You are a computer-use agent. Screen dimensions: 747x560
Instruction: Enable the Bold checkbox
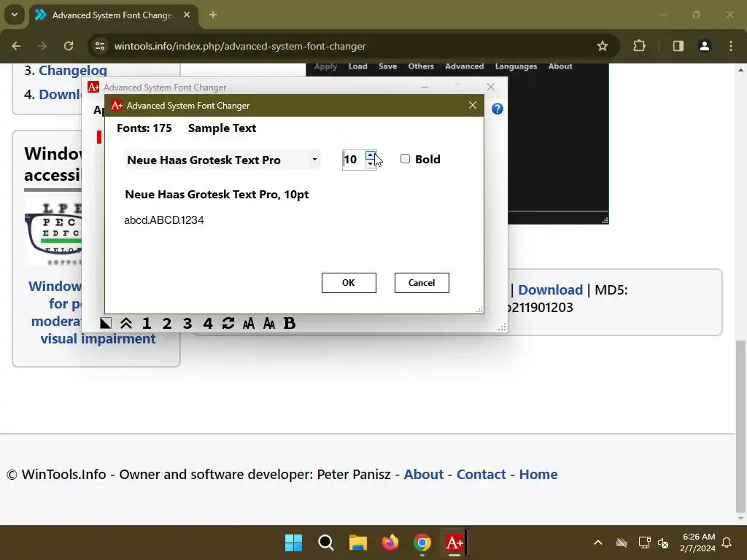tap(405, 158)
